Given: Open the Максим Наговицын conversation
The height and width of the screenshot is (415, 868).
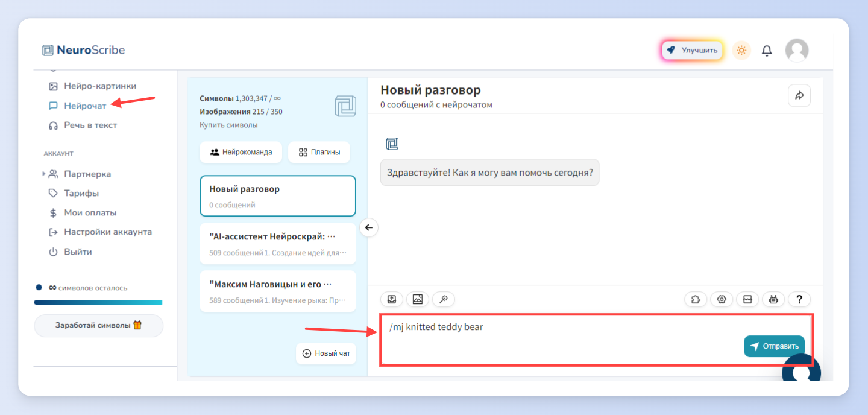Looking at the screenshot, I should pos(278,291).
